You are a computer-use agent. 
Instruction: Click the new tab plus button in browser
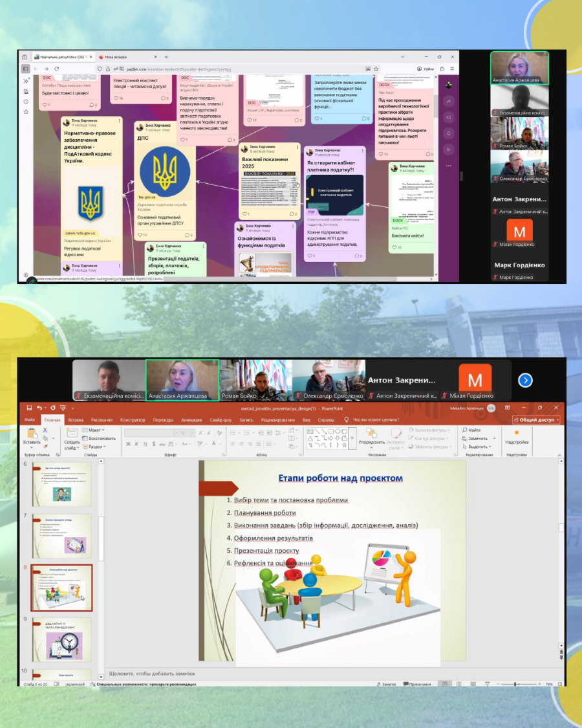pyautogui.click(x=166, y=57)
